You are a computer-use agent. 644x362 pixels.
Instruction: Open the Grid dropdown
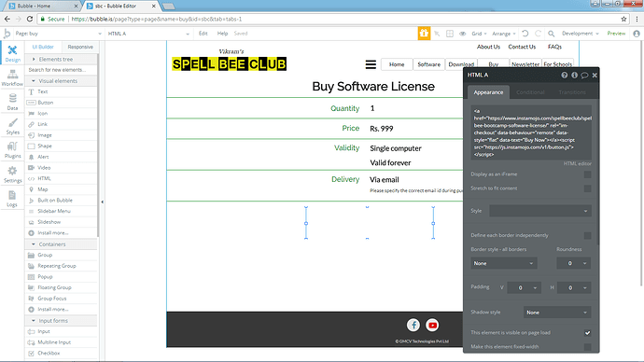tap(479, 34)
